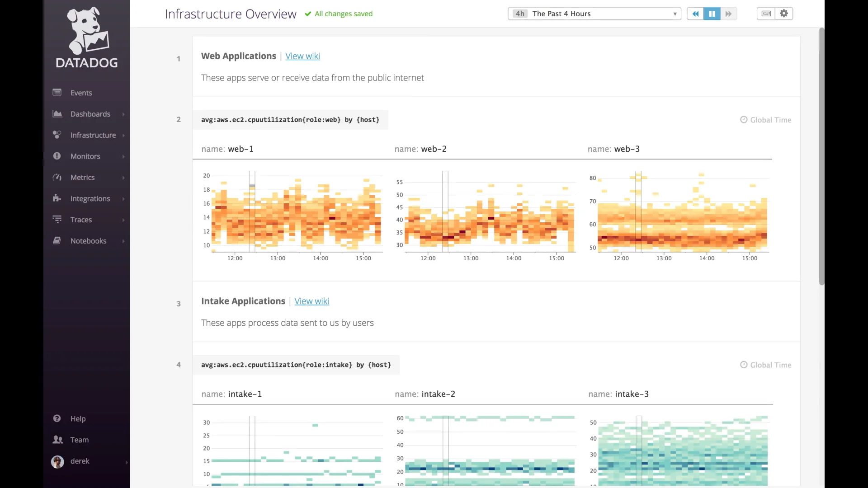Open The Past 4 Hours time dropdown

(x=594, y=14)
